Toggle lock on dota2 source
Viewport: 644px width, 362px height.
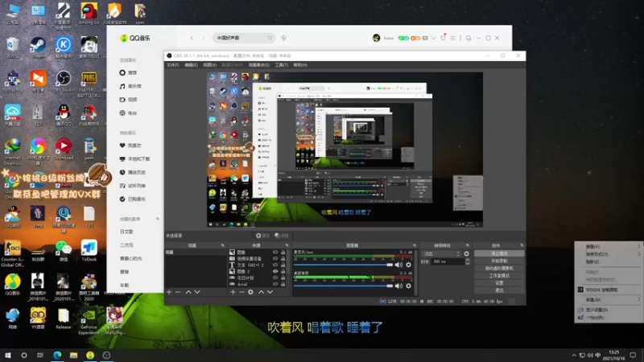[283, 284]
